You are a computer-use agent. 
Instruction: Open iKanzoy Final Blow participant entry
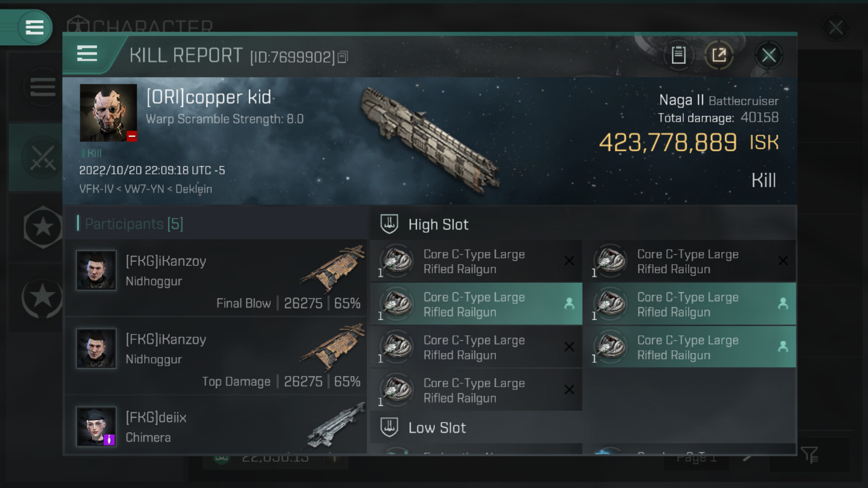coord(216,278)
